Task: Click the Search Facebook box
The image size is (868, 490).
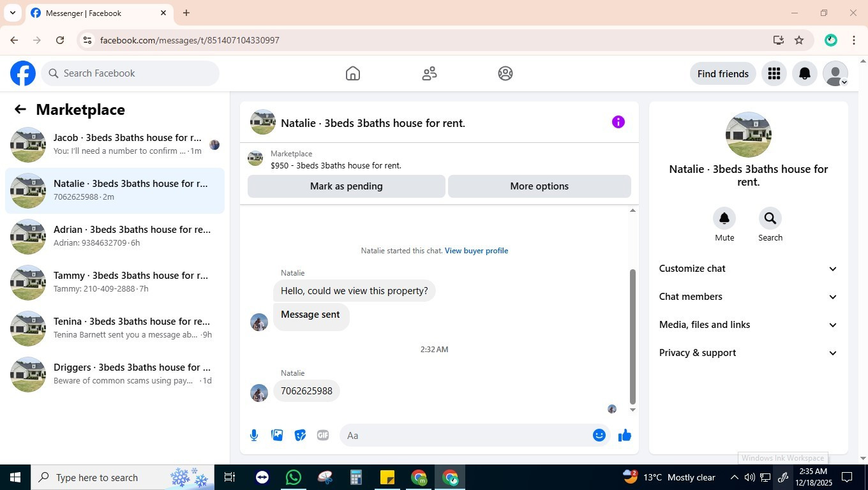Action: click(x=130, y=73)
